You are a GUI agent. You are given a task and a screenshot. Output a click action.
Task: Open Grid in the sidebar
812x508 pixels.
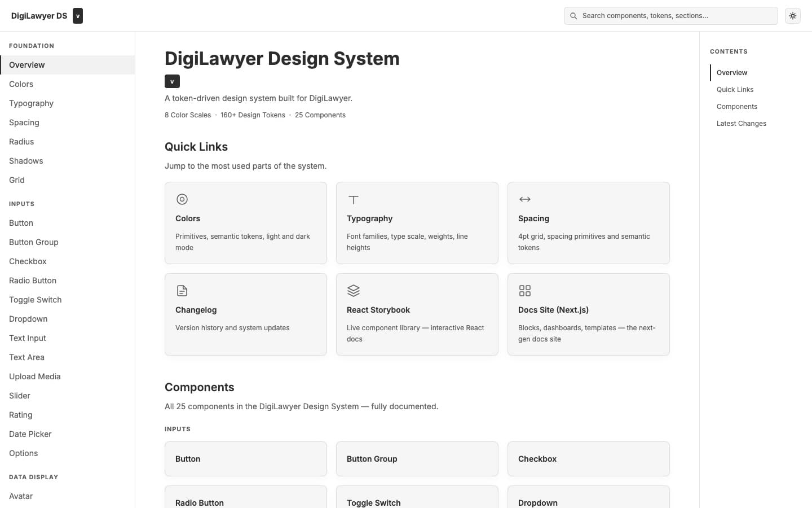point(68,180)
